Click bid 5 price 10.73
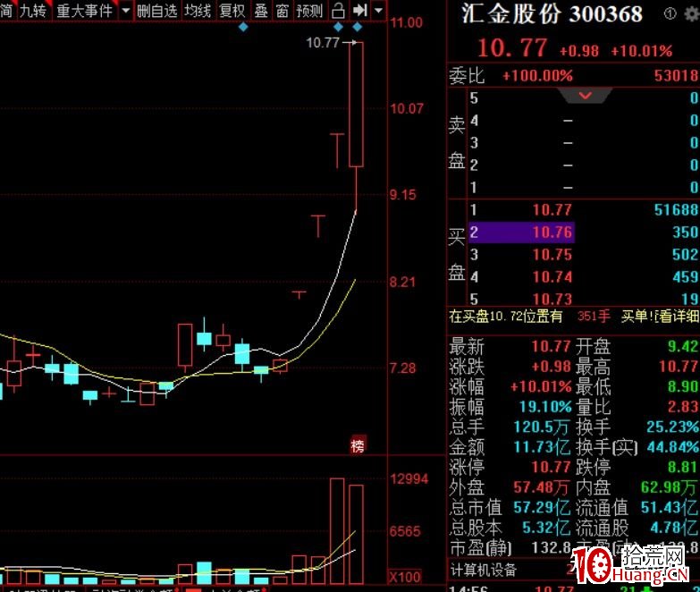The width and height of the screenshot is (700, 592). pos(552,299)
